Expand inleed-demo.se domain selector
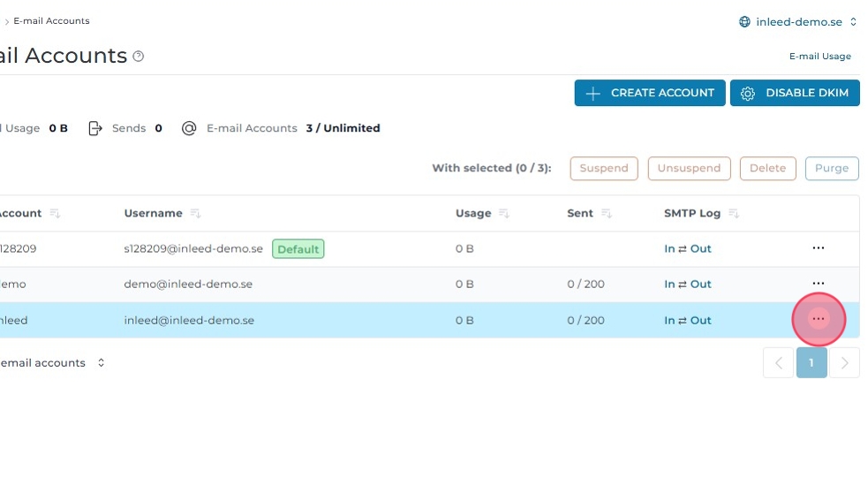Viewport: 868px width, 486px height. pyautogui.click(x=798, y=22)
